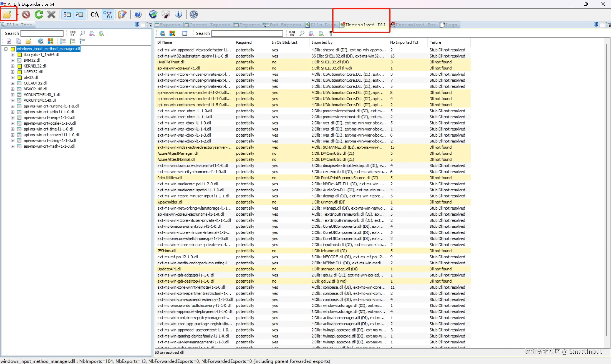Viewport: 611px width, 364px height.
Task: Click the globe with checkmark update icon
Action: [x=153, y=15]
